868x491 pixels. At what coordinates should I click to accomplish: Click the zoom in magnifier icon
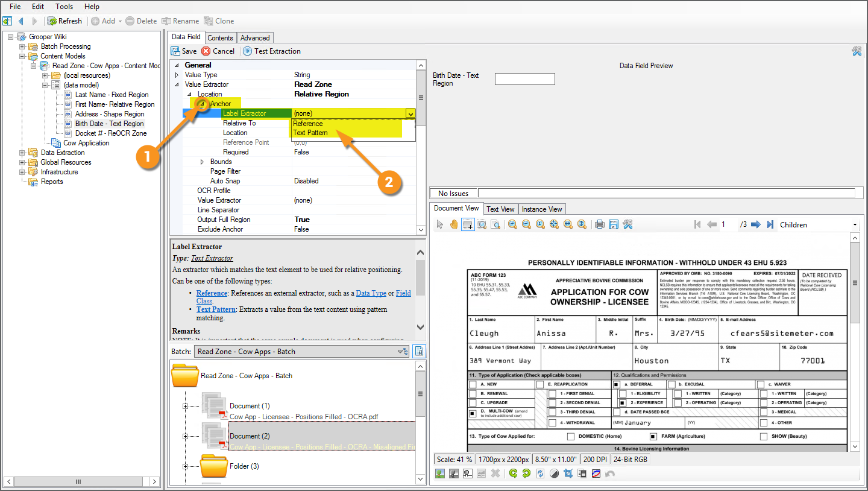[512, 224]
